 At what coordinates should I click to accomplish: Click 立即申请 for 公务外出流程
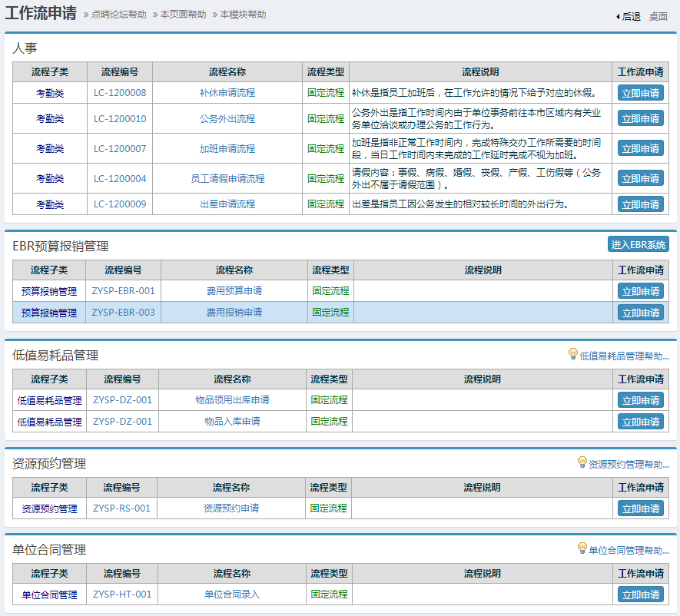tap(640, 118)
